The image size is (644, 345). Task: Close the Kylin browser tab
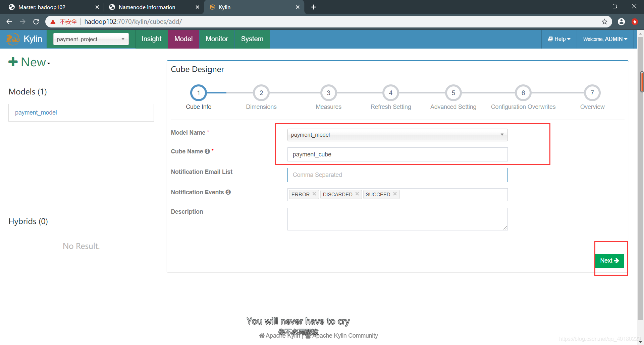(298, 7)
